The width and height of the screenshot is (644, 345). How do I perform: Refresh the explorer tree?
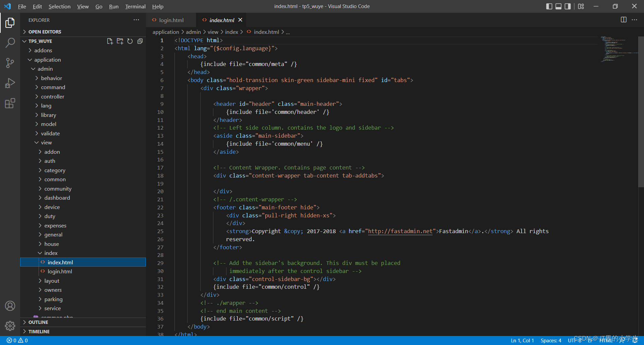[x=130, y=41]
